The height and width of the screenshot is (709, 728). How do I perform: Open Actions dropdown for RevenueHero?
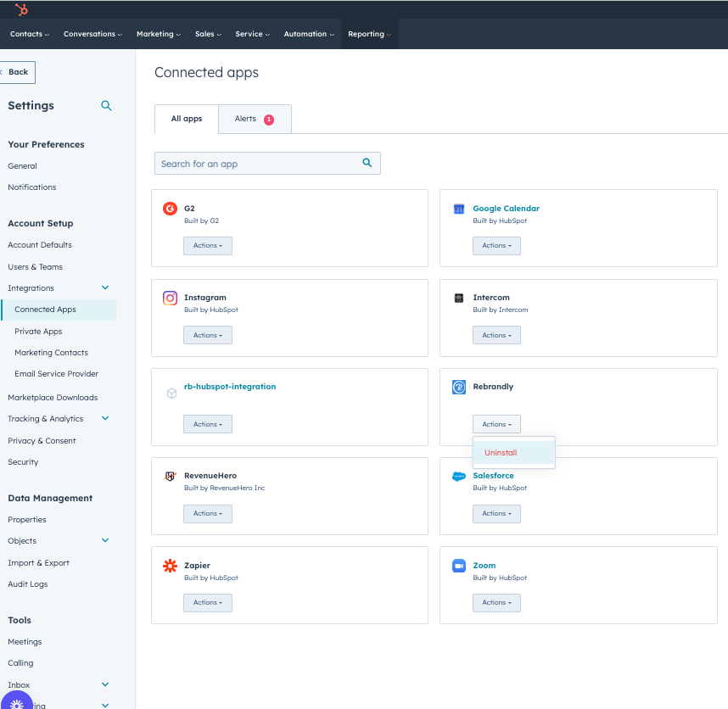(208, 514)
